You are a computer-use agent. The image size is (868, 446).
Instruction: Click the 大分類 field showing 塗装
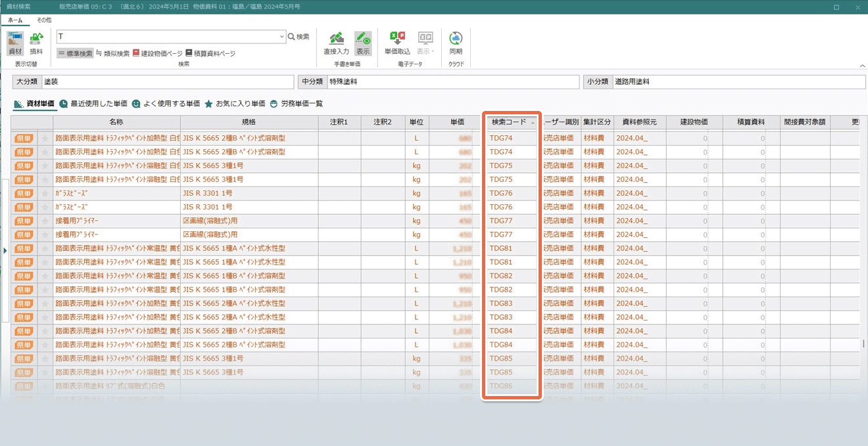coord(168,81)
